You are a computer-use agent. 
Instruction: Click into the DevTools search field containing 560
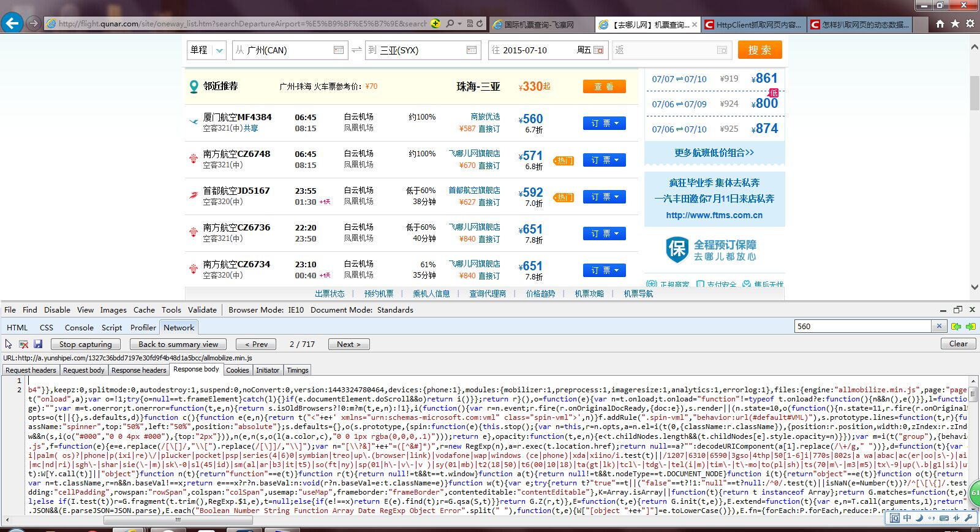(x=863, y=326)
